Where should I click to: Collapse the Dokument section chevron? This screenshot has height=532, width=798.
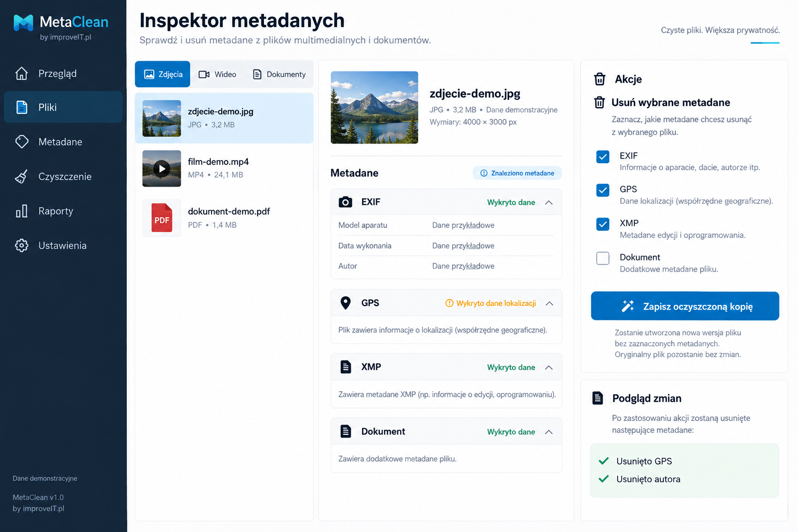(549, 432)
